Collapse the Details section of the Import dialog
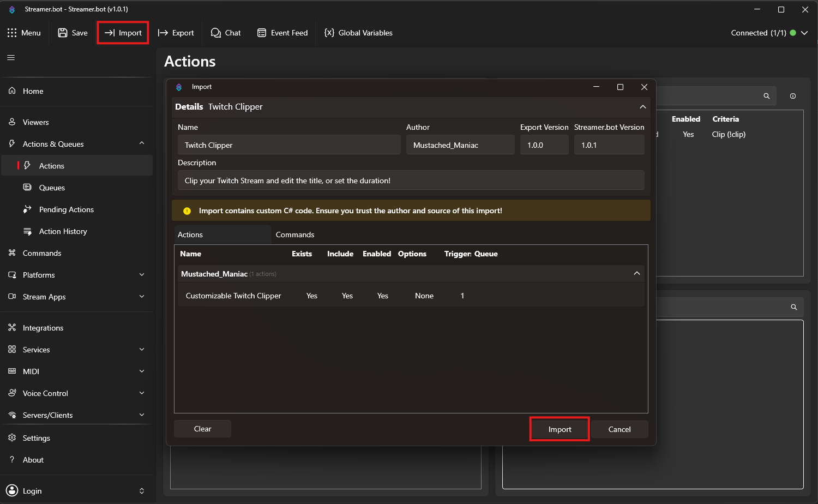This screenshot has height=504, width=818. 643,107
